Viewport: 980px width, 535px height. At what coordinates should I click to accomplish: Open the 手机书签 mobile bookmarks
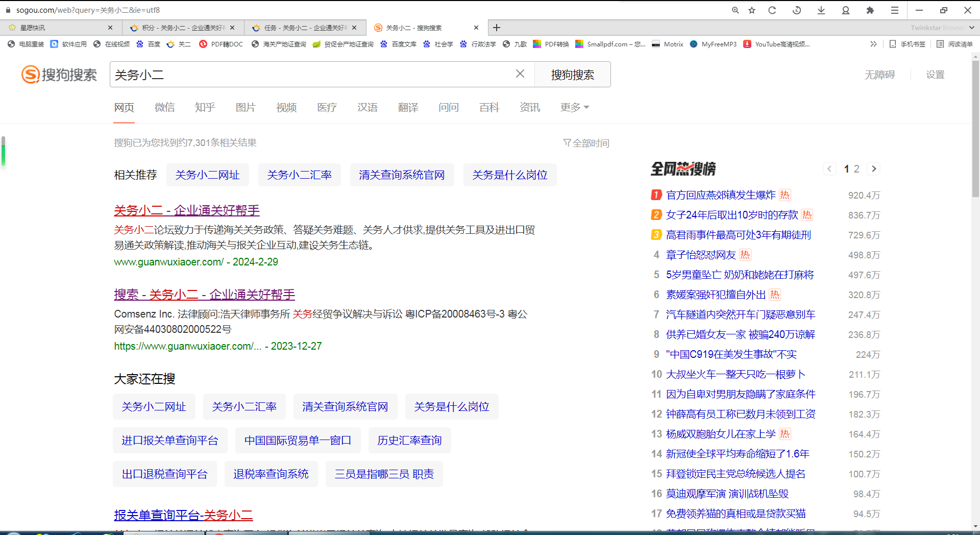(907, 44)
